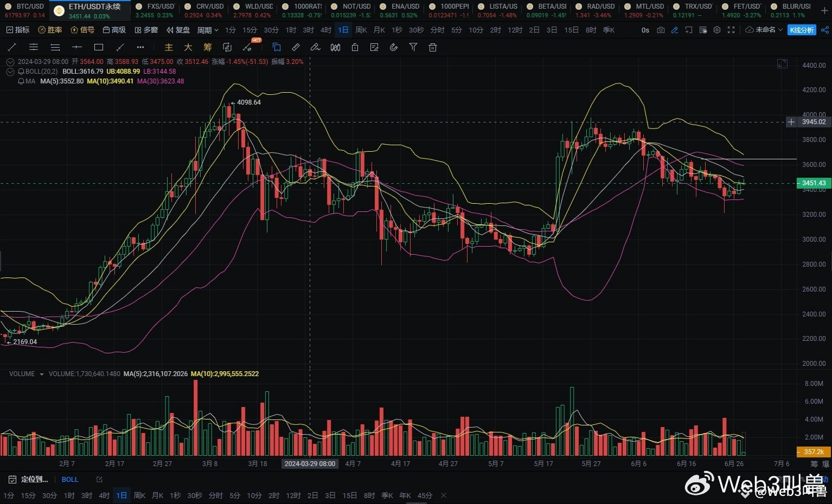Select 45分 timeframe in bottom bar
832x504 pixels.
tap(425, 495)
